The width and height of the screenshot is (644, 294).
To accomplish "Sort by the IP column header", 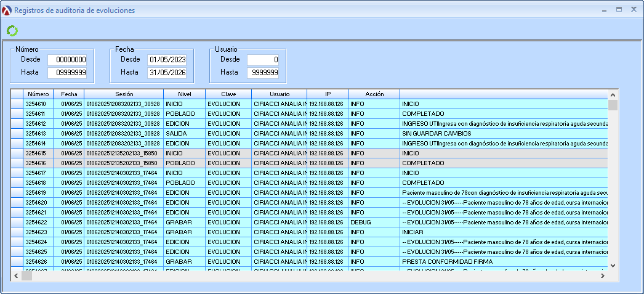I will pos(328,94).
